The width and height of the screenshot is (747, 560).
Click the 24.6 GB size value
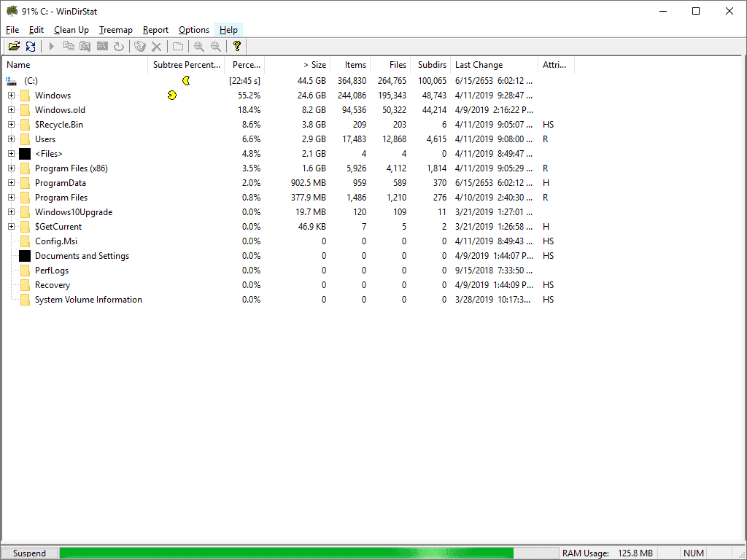[311, 96]
